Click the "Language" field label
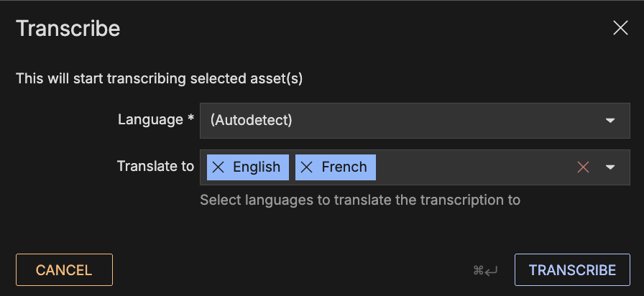The image size is (644, 296). [x=150, y=119]
